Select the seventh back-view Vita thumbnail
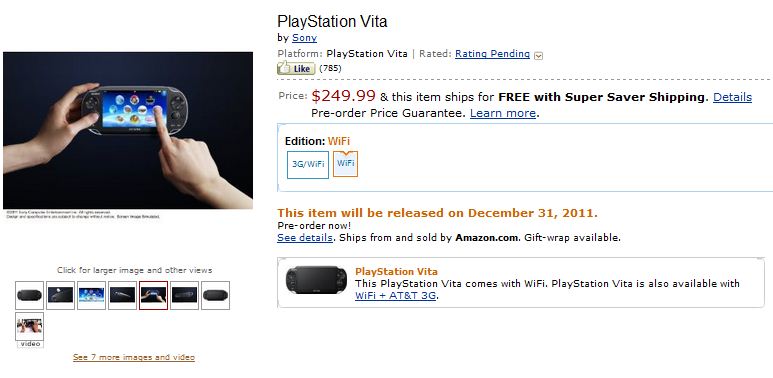The image size is (773, 378). click(x=215, y=295)
